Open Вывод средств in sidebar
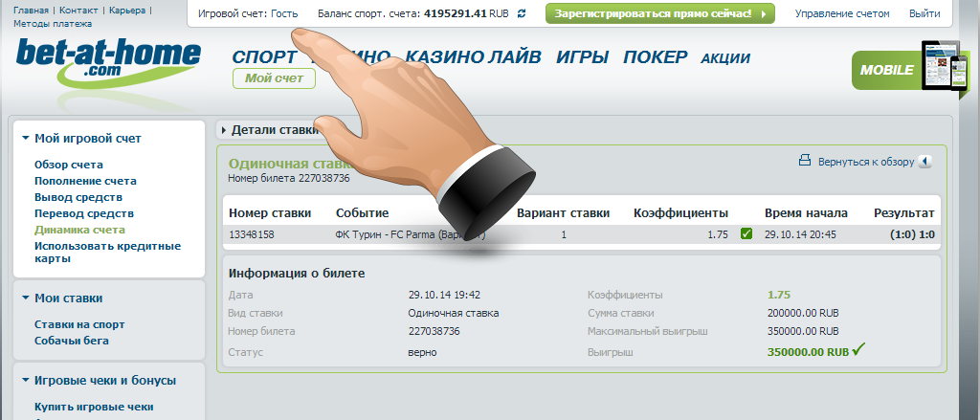The height and width of the screenshot is (420, 980). coord(78,197)
